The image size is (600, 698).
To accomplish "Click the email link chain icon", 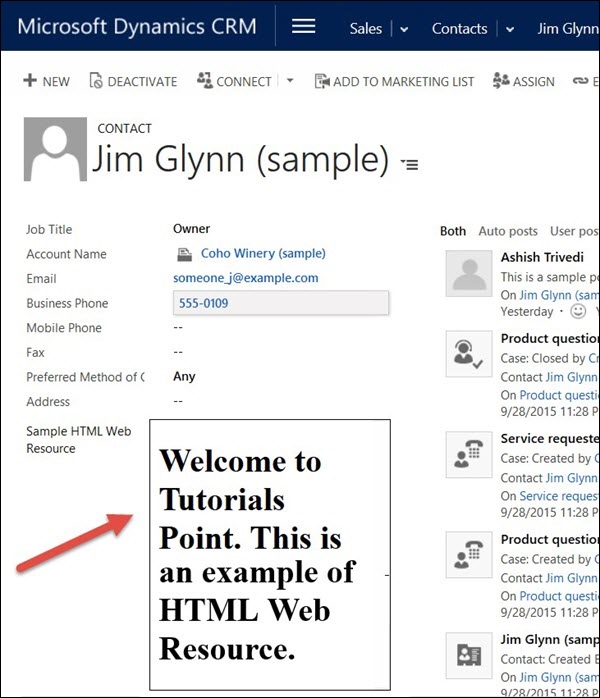I will [x=580, y=81].
